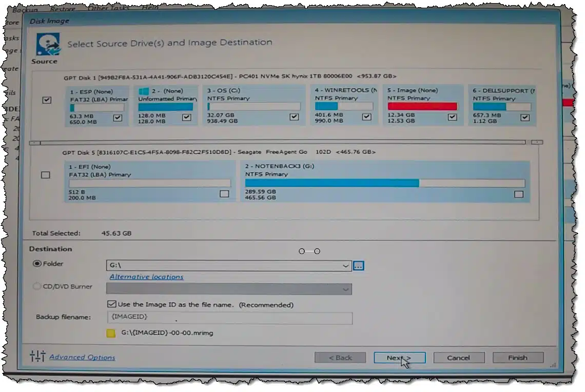Check the NOTENBACK3 (G:) partition checkbox
The image size is (585, 392).
point(519,194)
